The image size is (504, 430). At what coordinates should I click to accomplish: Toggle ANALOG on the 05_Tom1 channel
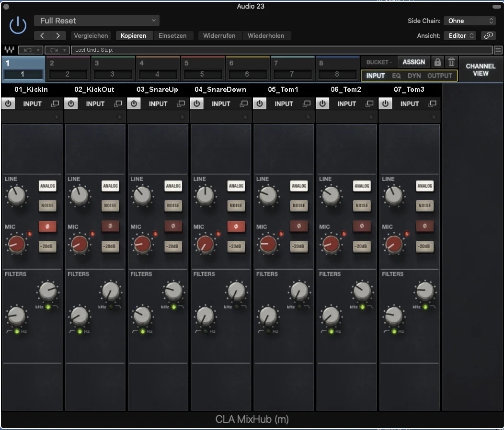point(299,186)
